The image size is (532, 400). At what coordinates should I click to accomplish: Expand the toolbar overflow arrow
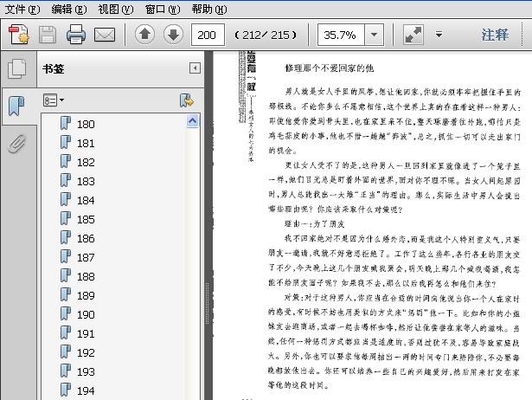(439, 35)
